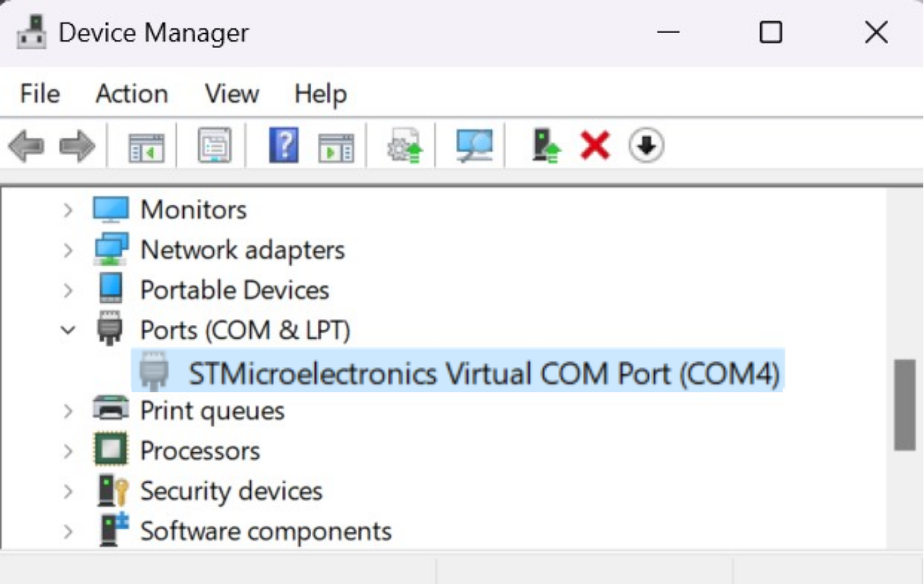The image size is (924, 584).
Task: Click the Back arrow toolbar icon
Action: click(x=26, y=146)
